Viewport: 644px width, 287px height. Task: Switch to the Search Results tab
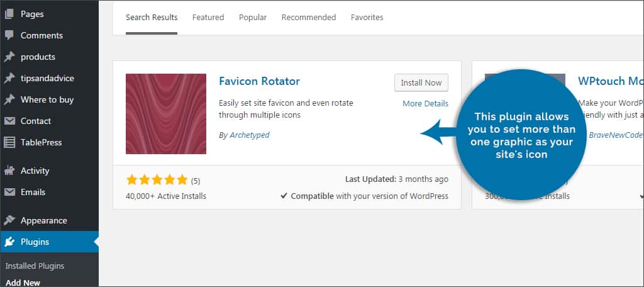pyautogui.click(x=152, y=17)
